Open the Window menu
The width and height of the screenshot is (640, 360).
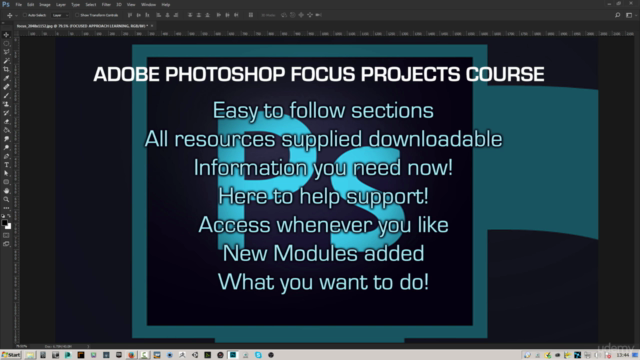[148, 4]
